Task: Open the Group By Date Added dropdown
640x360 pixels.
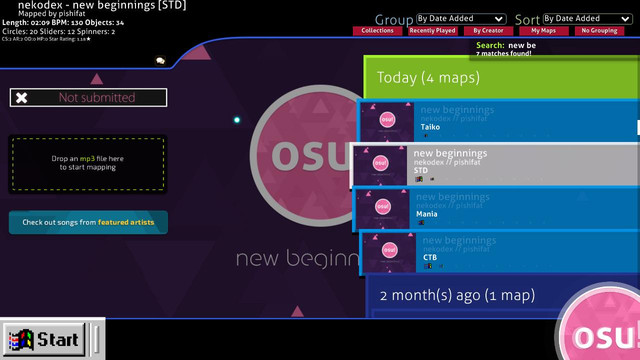Action: [x=461, y=19]
